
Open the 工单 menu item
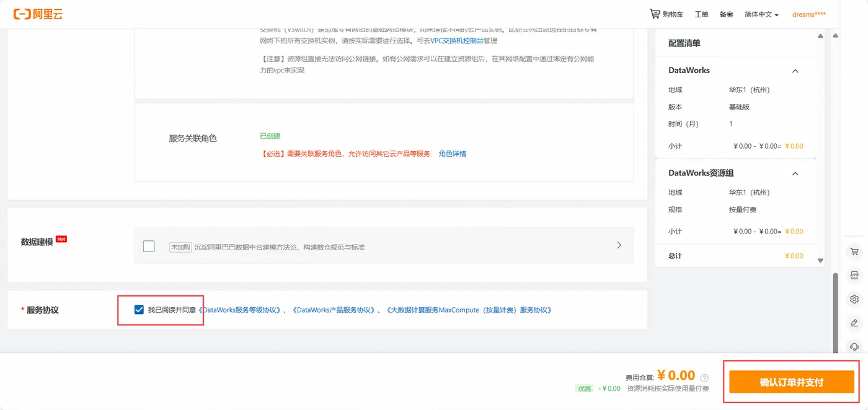click(701, 14)
